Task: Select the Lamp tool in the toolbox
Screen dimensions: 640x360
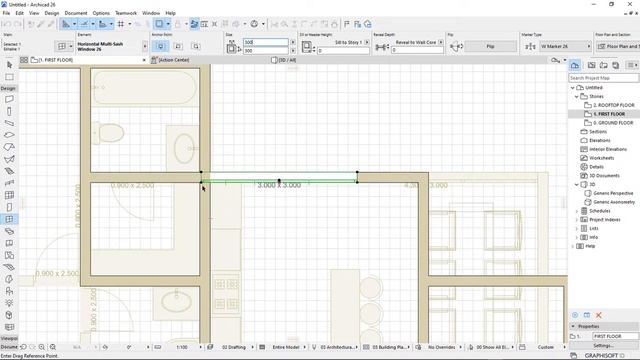Action: 9,303
